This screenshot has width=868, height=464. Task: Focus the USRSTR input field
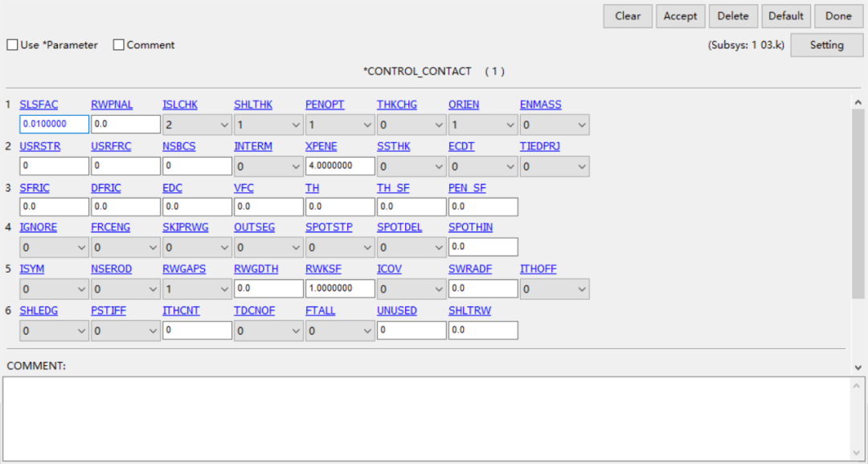[x=54, y=166]
